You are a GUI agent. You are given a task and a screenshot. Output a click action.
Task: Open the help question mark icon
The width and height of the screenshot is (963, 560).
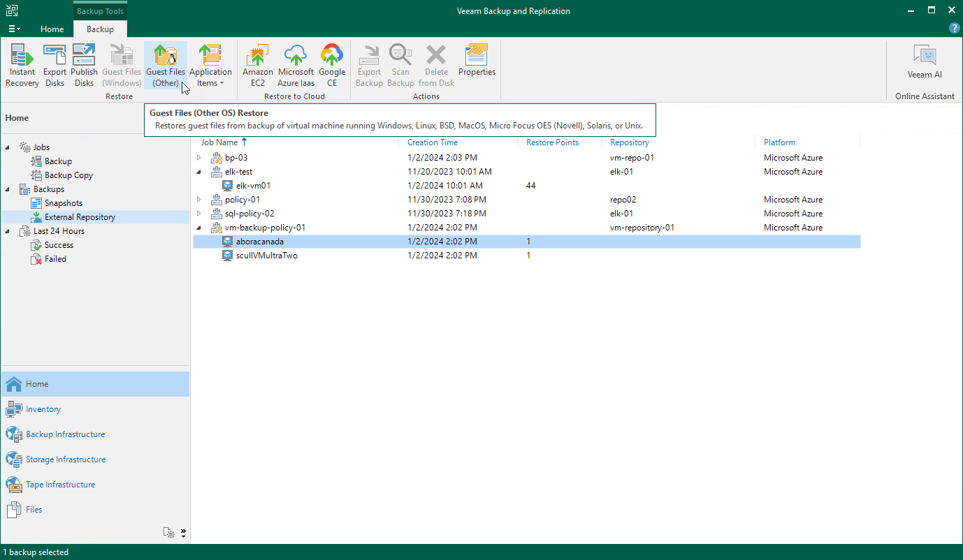click(x=954, y=29)
